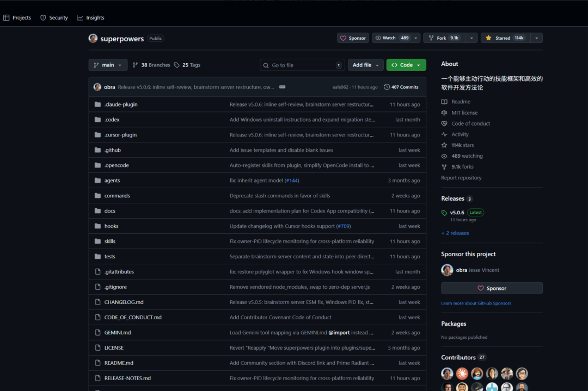588x391 pixels.
Task: Click file icon next to .gitattributes
Action: point(97,271)
